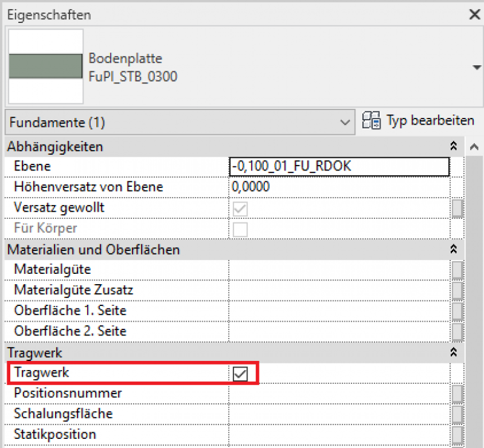The image size is (484, 448).
Task: Click the Statikposition value cell
Action: pos(339,435)
